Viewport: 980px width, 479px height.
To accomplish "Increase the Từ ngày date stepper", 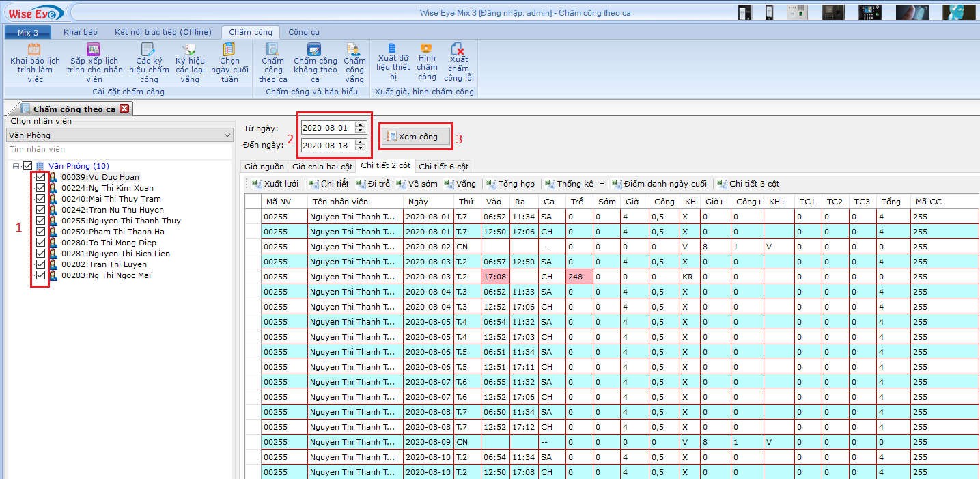I will point(361,125).
